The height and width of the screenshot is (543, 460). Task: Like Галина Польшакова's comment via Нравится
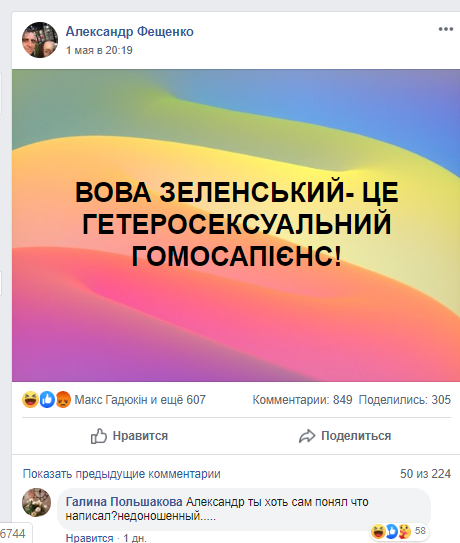[x=89, y=538]
